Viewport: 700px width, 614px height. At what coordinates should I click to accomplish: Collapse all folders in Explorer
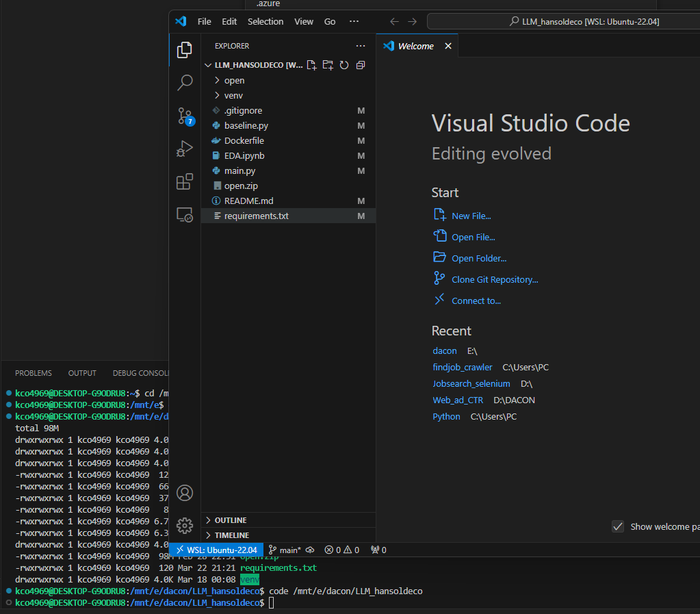(361, 65)
